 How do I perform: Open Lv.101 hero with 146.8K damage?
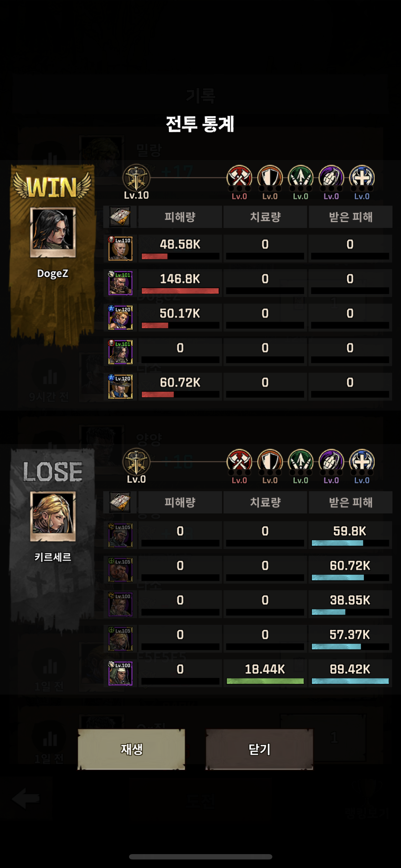pos(120,283)
